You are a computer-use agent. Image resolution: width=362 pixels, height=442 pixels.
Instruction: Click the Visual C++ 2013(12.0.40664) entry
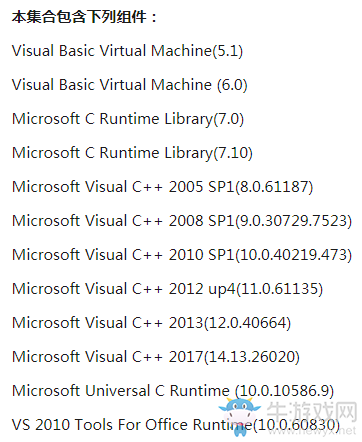pos(151,323)
